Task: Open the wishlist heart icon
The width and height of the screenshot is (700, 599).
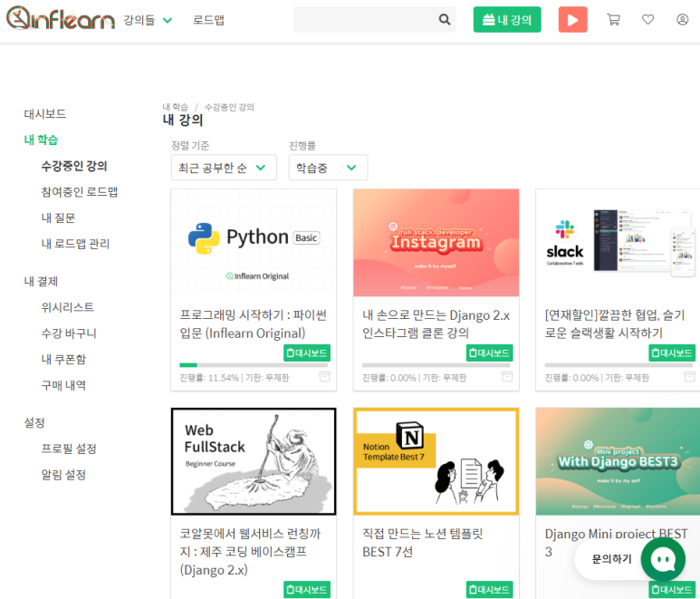Action: (x=647, y=19)
